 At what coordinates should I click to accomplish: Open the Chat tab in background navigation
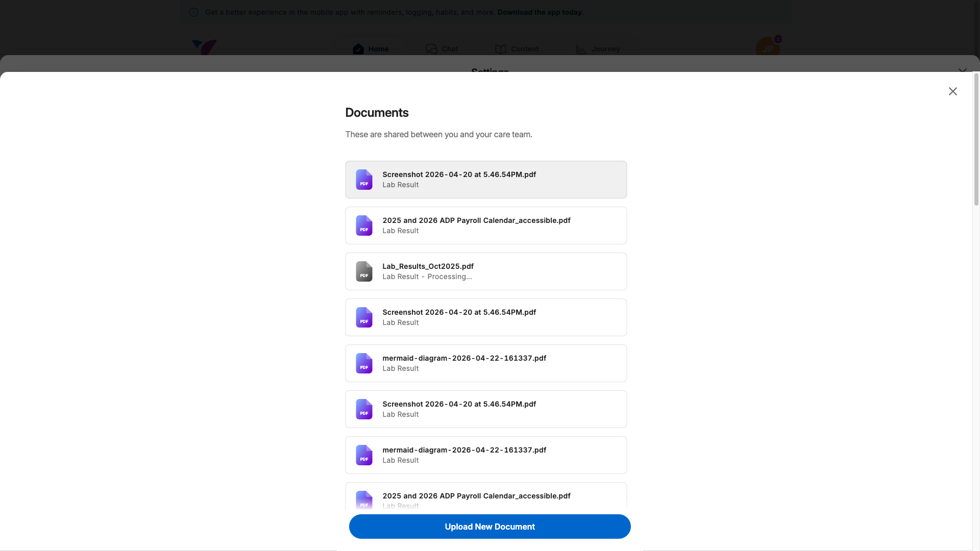[442, 49]
